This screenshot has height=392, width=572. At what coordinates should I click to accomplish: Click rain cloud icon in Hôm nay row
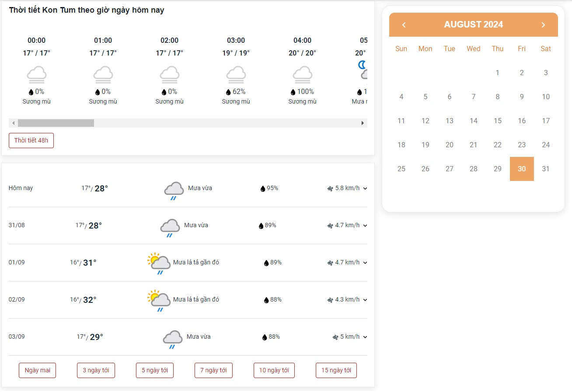[174, 191]
